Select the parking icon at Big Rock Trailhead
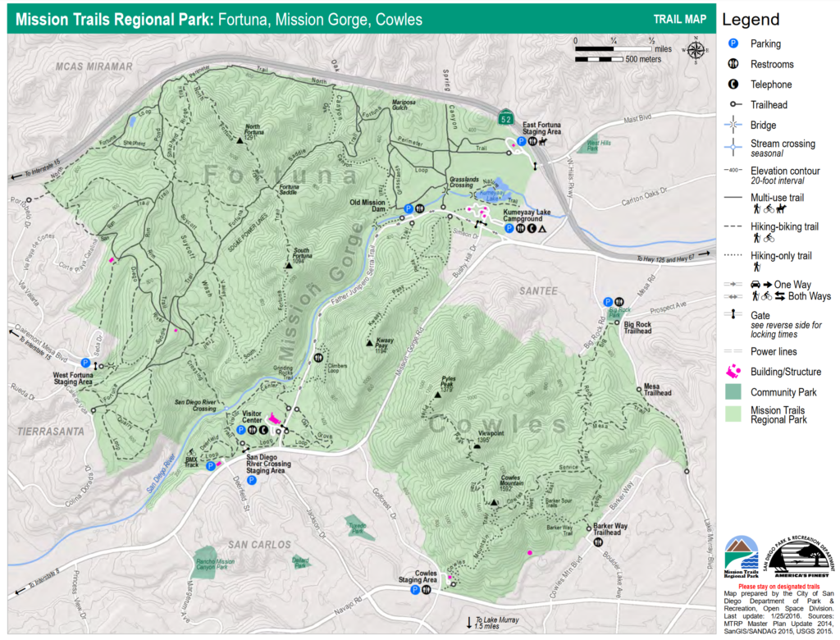The width and height of the screenshot is (840, 640). point(608,302)
